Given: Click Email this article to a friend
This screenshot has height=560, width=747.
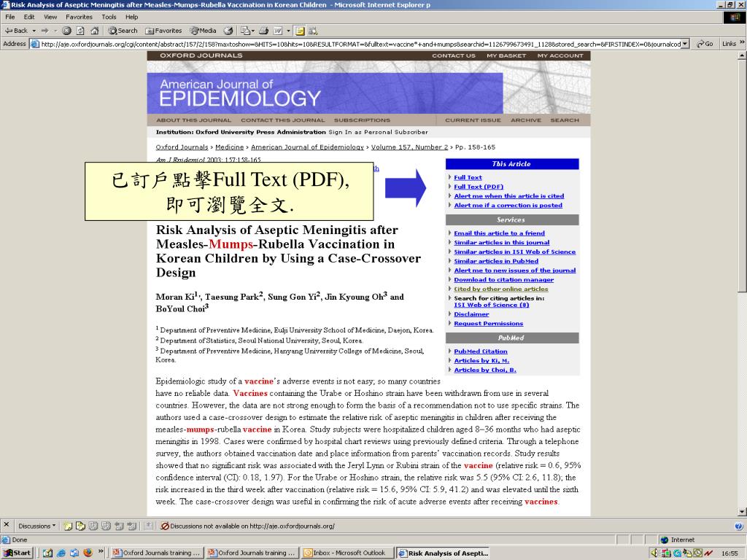Looking at the screenshot, I should 499,233.
